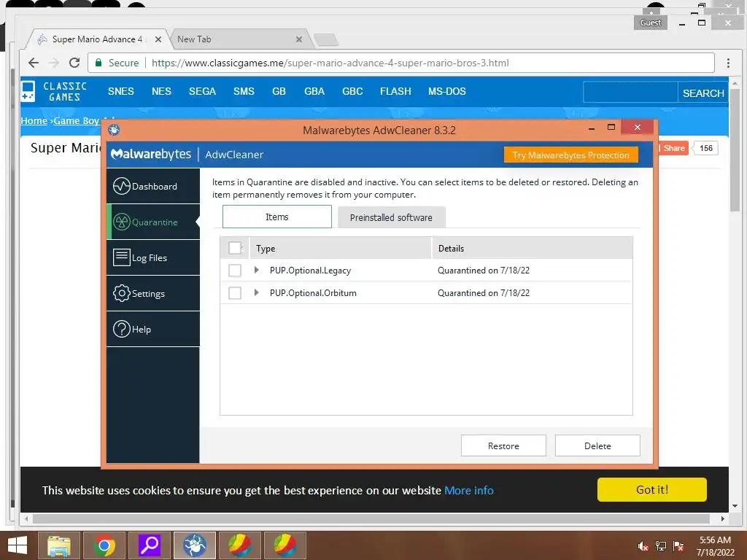
Task: Click the page vertical scrollbar thumb
Action: 735,151
